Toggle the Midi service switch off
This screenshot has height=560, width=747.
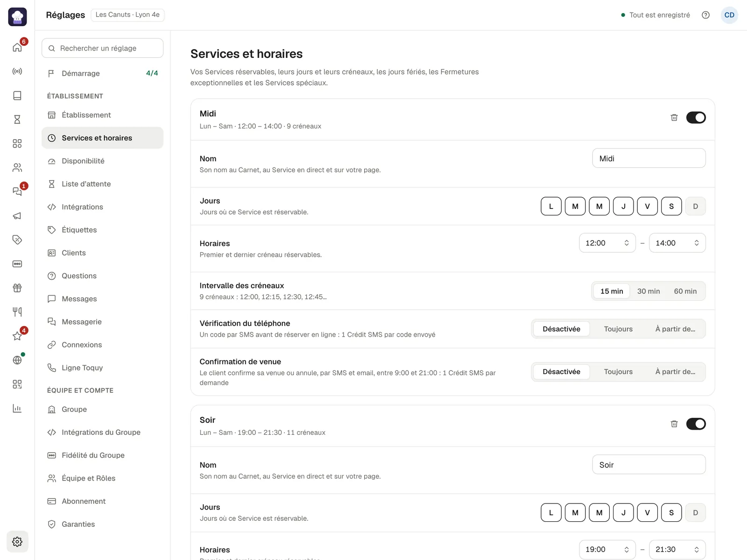coord(696,118)
